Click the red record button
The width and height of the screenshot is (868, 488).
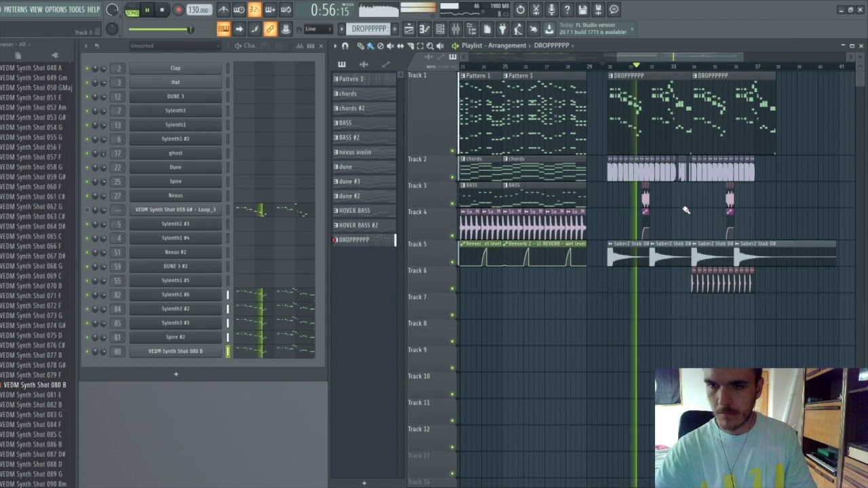point(178,10)
